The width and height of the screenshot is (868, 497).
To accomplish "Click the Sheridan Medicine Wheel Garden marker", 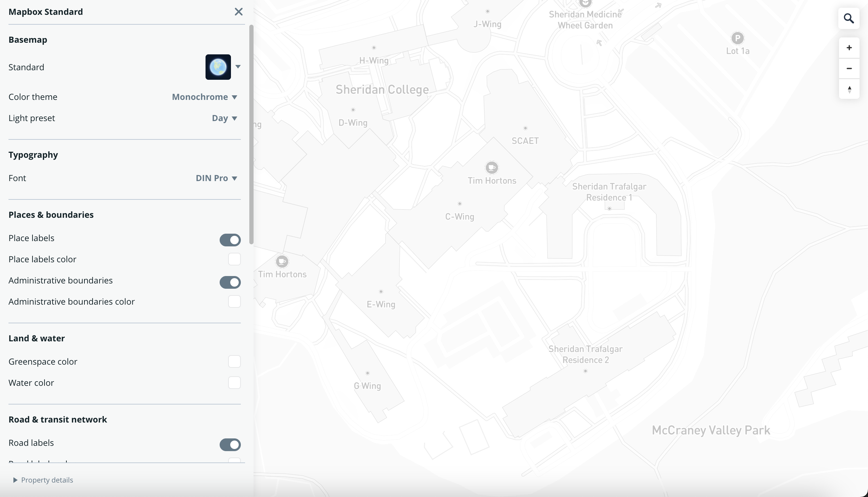I will click(586, 4).
